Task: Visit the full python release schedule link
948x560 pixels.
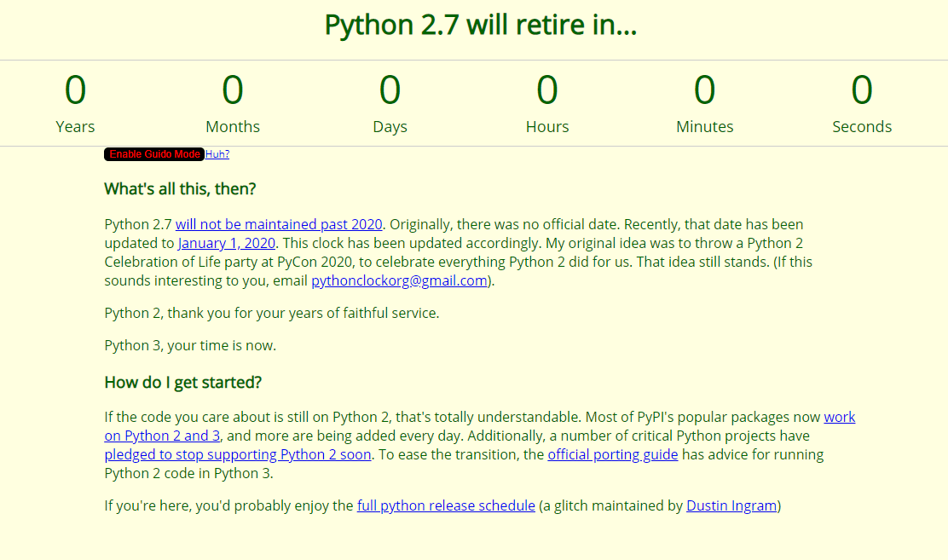Action: coord(446,505)
